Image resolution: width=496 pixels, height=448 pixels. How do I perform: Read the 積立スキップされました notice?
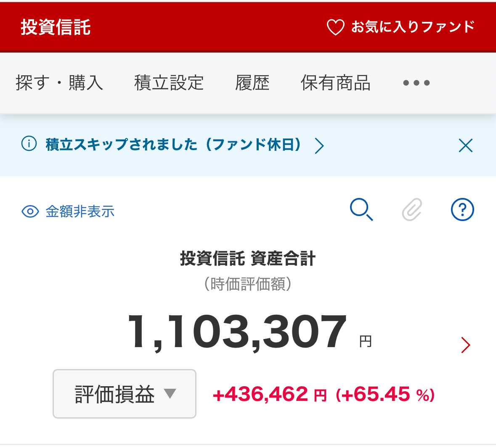pyautogui.click(x=173, y=145)
